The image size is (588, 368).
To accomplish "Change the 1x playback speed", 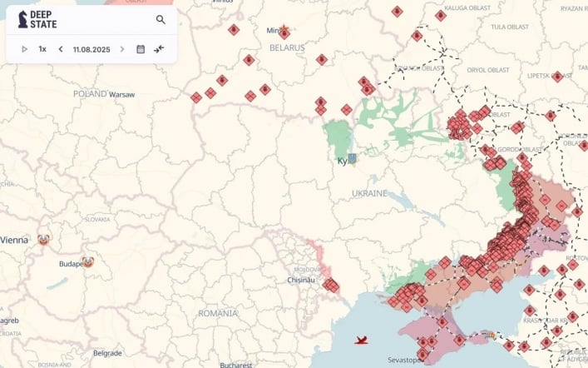I will point(42,49).
